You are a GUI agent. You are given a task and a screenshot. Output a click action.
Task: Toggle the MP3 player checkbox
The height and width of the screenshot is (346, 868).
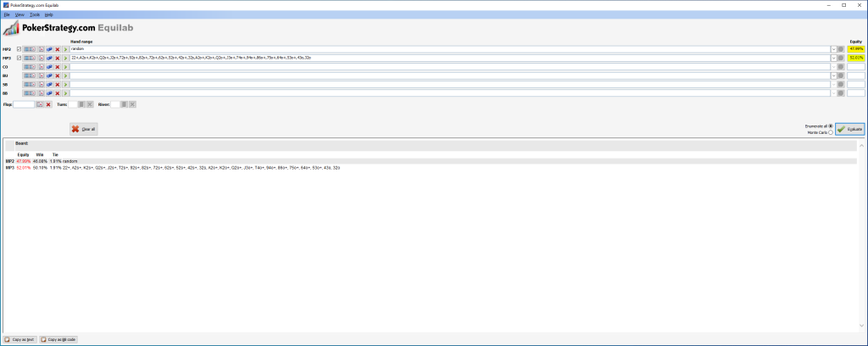(19, 59)
